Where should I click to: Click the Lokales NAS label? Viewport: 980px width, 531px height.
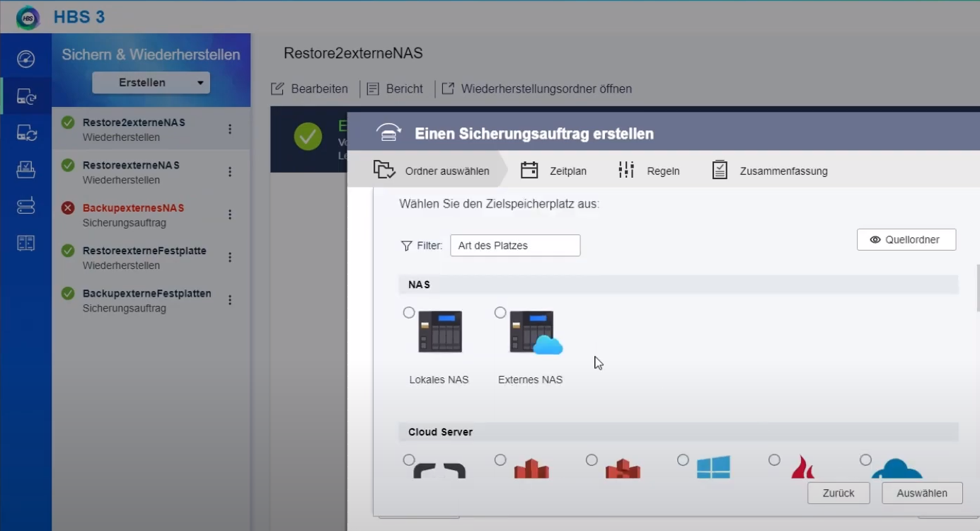coord(439,379)
